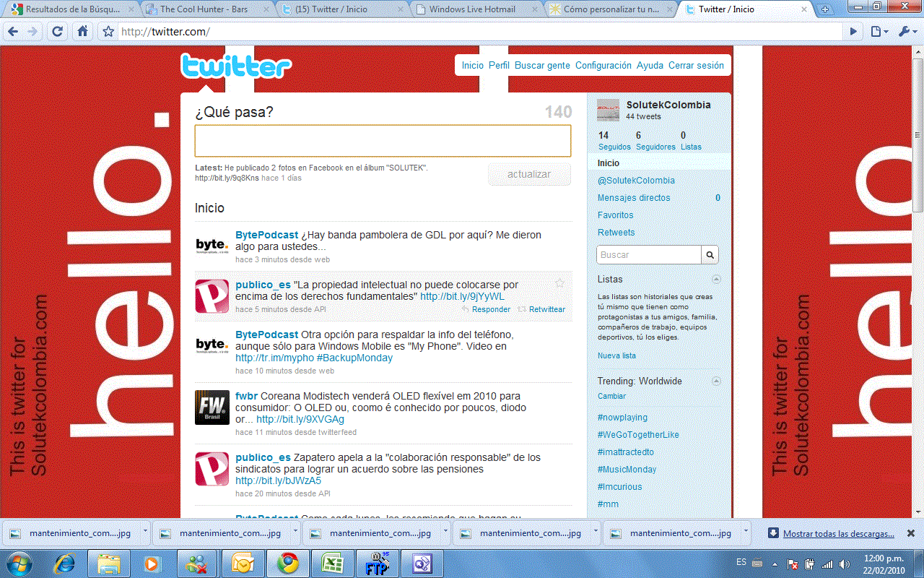Collapse the Trending: Worldwide section arrow
Screen dimensions: 924x578
716,381
